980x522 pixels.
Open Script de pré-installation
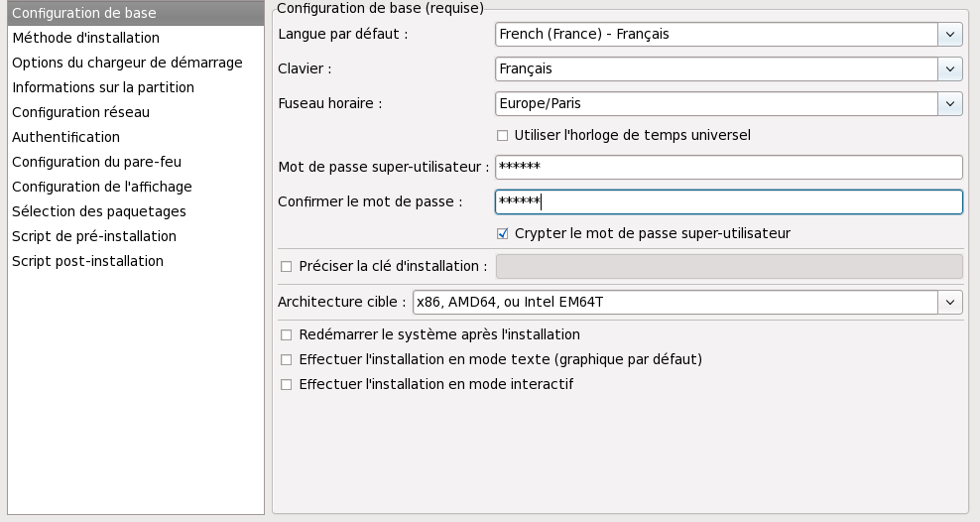click(x=136, y=236)
